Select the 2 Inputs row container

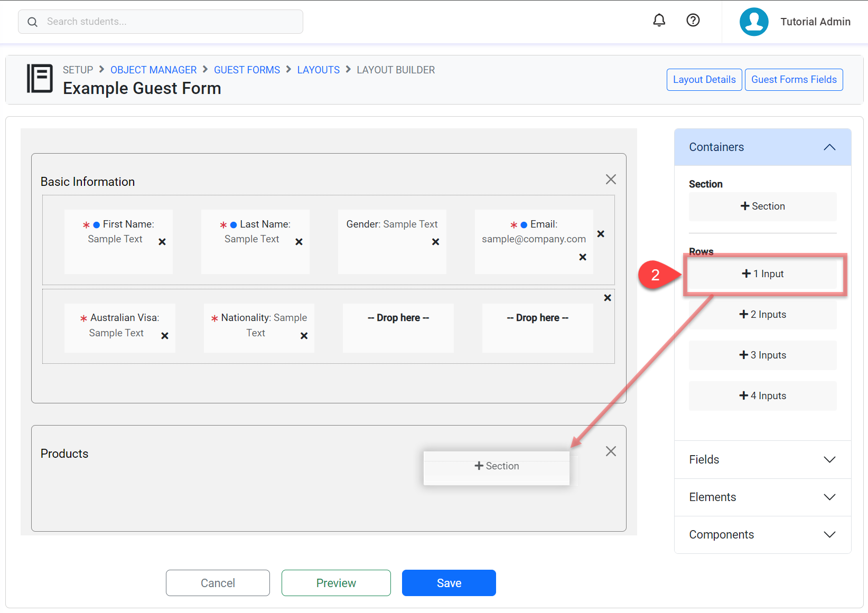point(762,315)
